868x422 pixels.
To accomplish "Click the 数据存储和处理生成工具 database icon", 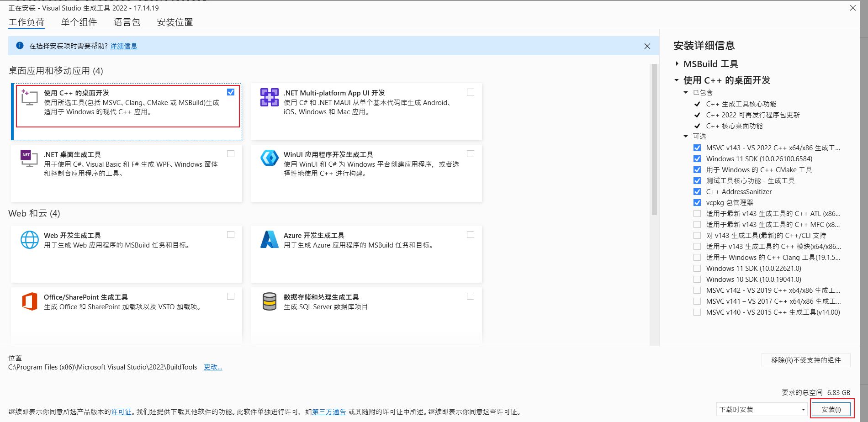I will pos(269,301).
